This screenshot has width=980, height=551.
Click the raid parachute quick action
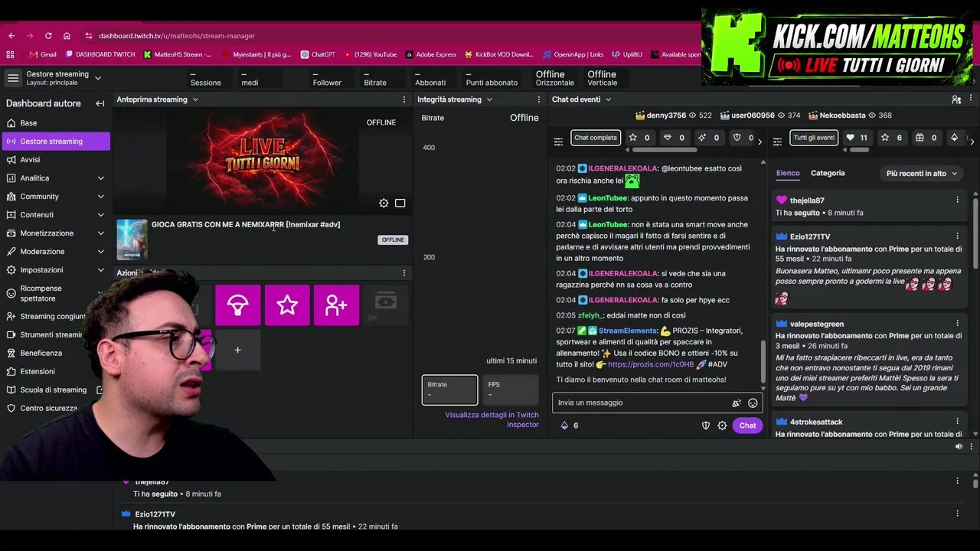(x=238, y=305)
